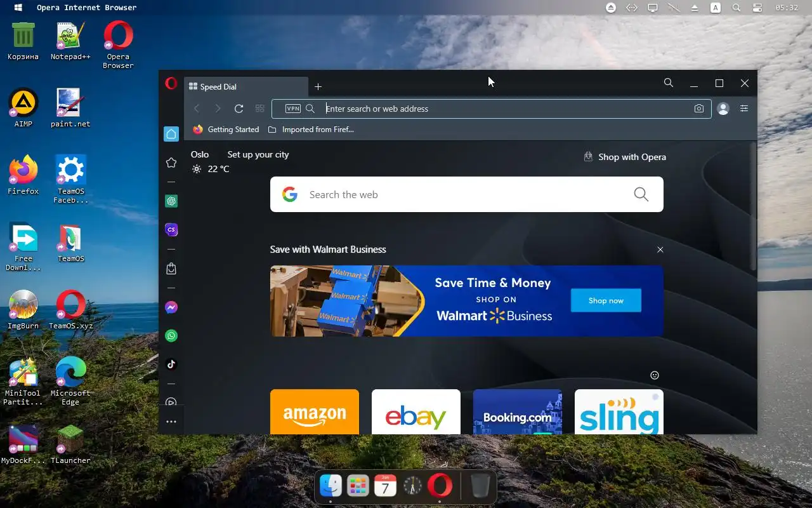The width and height of the screenshot is (812, 508).
Task: Open MiniTool Partition desktop shortcut
Action: [23, 380]
